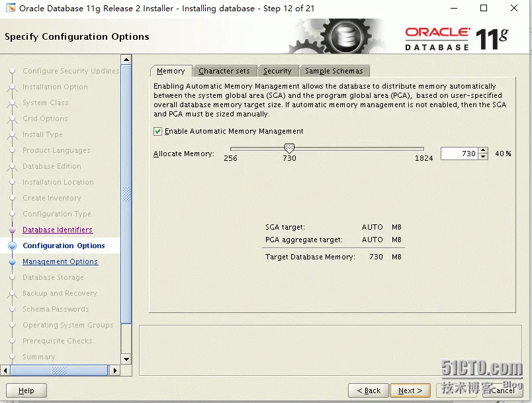Click the 'Schema Passwords' step text

(x=56, y=309)
